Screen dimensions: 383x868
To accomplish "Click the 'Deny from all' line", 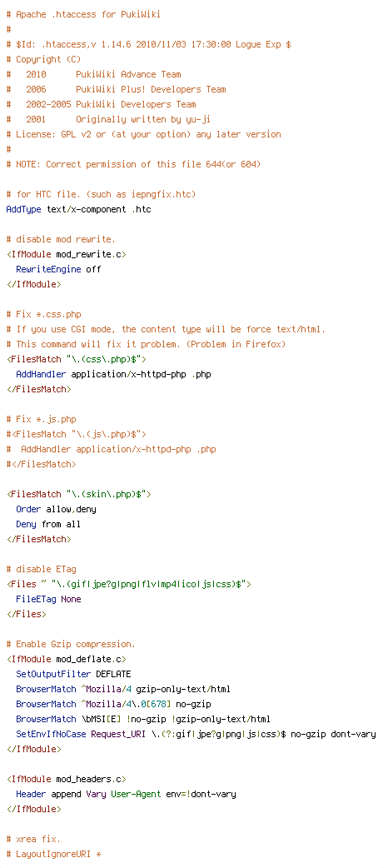I will coord(48,524).
